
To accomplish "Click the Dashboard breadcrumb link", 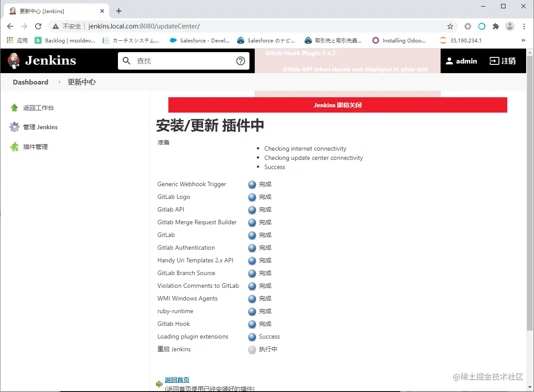I will pyautogui.click(x=31, y=82).
